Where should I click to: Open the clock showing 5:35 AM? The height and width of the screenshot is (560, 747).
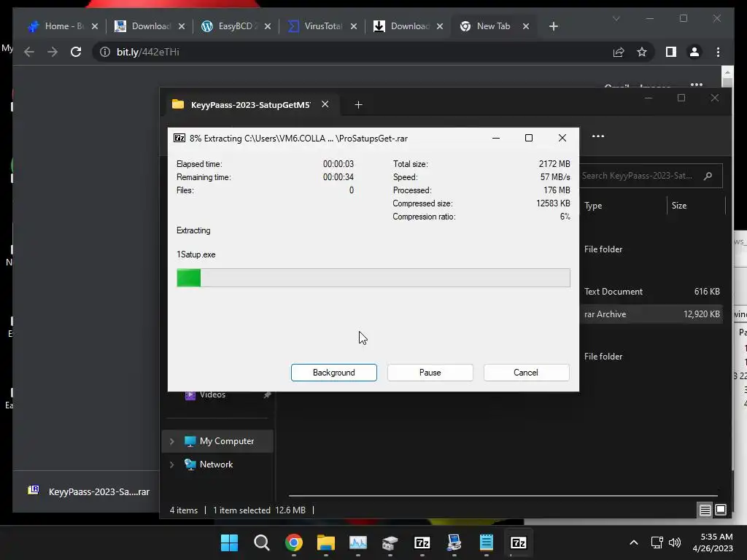point(713,542)
